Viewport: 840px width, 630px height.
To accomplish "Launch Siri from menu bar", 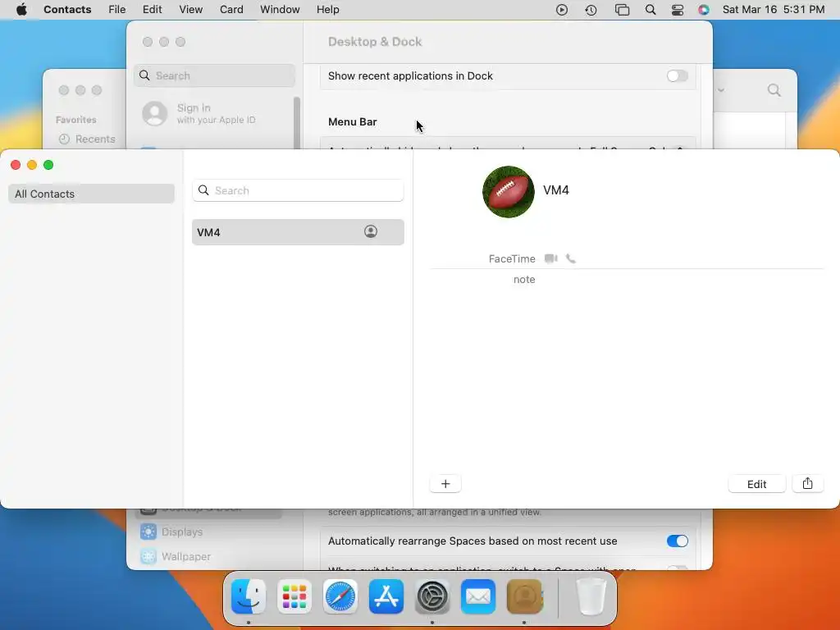I will pyautogui.click(x=703, y=10).
